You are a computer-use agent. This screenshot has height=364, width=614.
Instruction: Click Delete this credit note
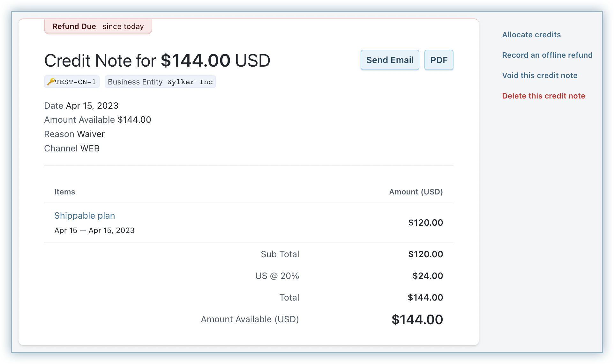click(x=543, y=96)
